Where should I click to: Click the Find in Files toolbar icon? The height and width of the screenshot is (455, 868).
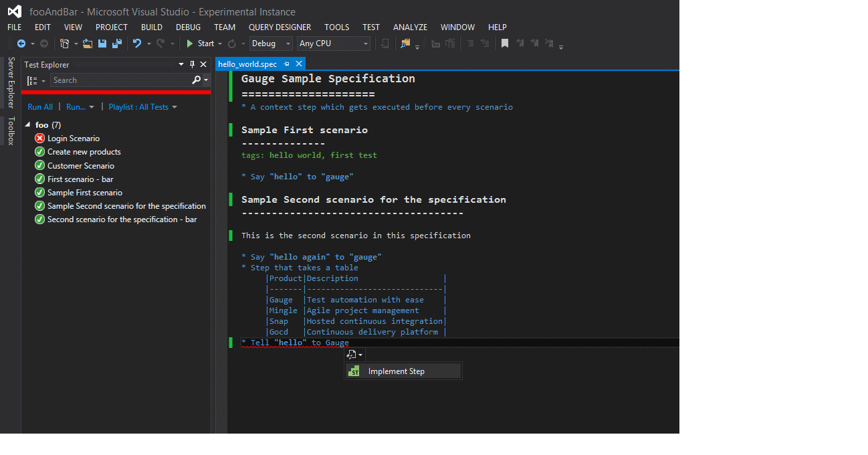click(x=405, y=43)
